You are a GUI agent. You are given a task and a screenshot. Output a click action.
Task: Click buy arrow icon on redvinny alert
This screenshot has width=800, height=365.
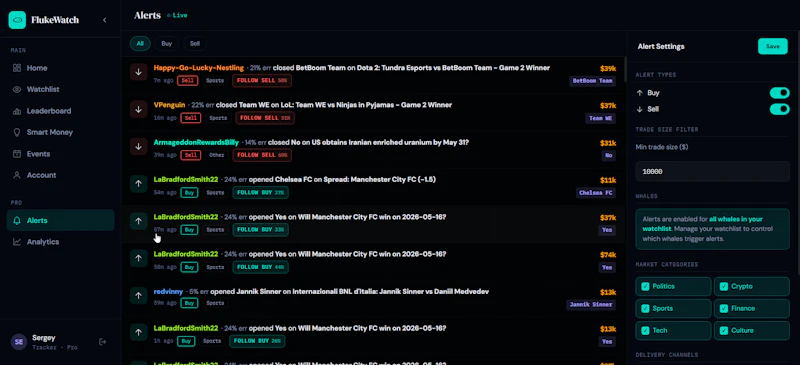[138, 296]
